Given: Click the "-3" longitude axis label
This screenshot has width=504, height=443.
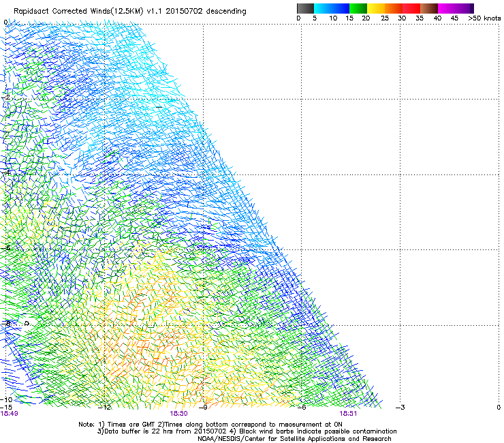Looking at the screenshot, I should coord(400,408).
